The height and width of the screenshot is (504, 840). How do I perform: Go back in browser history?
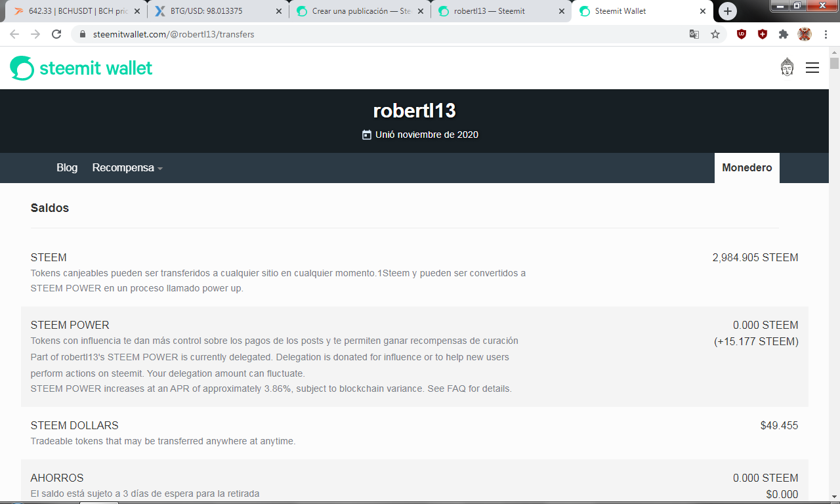[14, 34]
